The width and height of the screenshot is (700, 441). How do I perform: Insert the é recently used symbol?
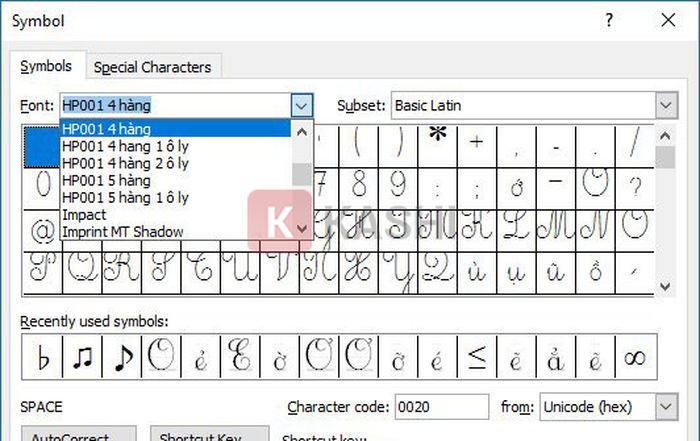pyautogui.click(x=438, y=357)
